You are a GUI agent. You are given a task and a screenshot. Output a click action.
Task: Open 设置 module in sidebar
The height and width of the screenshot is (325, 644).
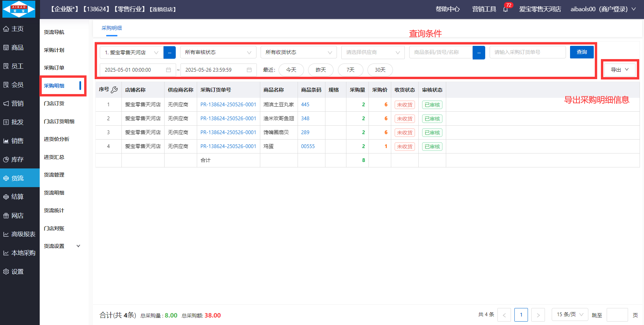pos(20,272)
